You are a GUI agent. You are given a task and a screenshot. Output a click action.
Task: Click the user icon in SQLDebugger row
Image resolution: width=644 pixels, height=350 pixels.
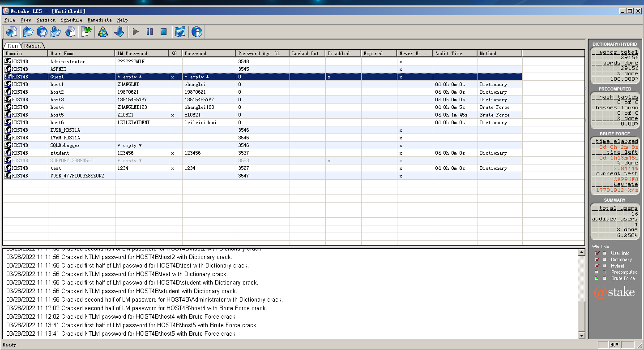(8, 145)
